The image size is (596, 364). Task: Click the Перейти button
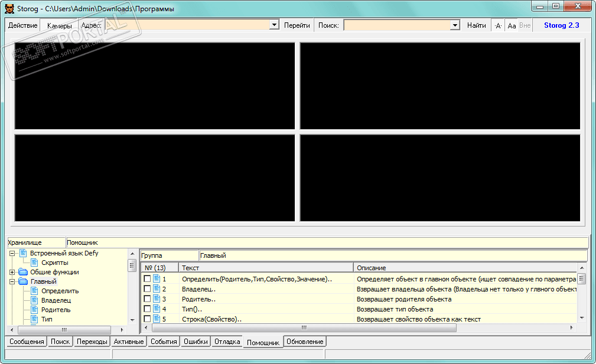(x=297, y=25)
